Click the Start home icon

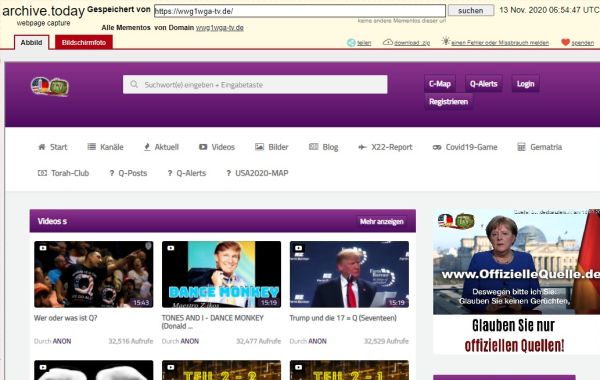42,147
